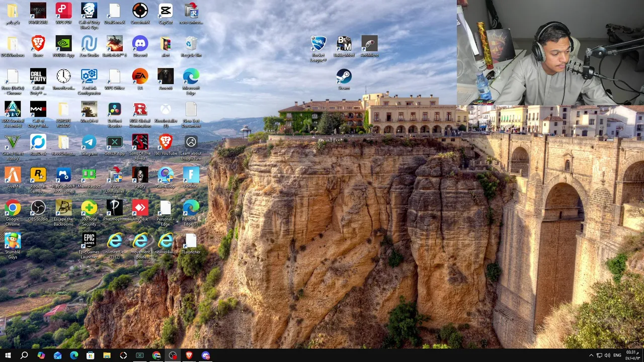Open ZenLink Configurator shortcut

(89, 81)
